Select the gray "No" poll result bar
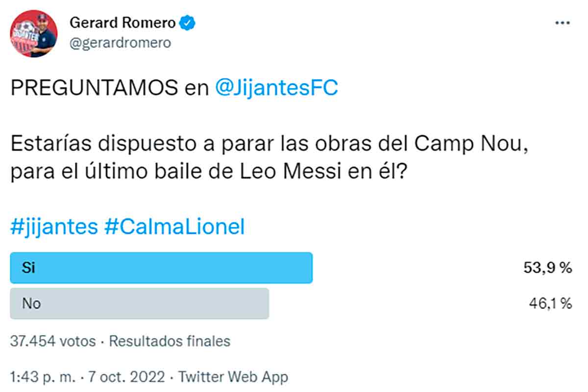Screen dimensions: 588x392 (x=140, y=303)
